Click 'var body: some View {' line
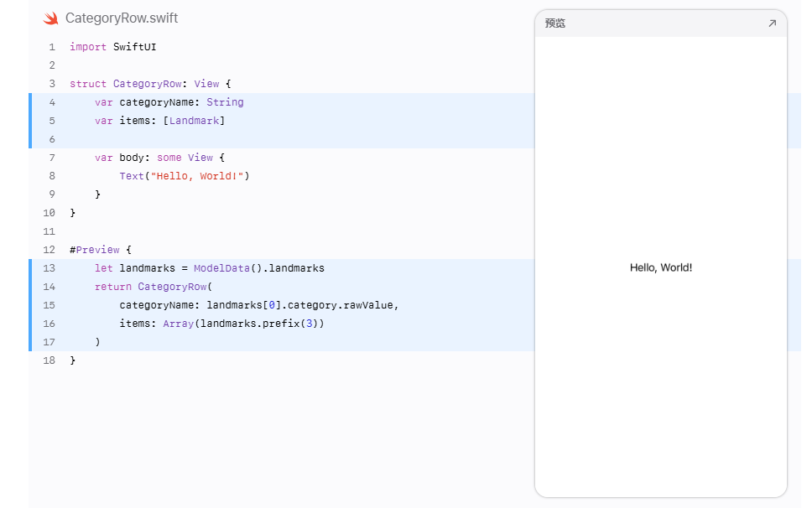The height and width of the screenshot is (508, 812). pos(159,158)
